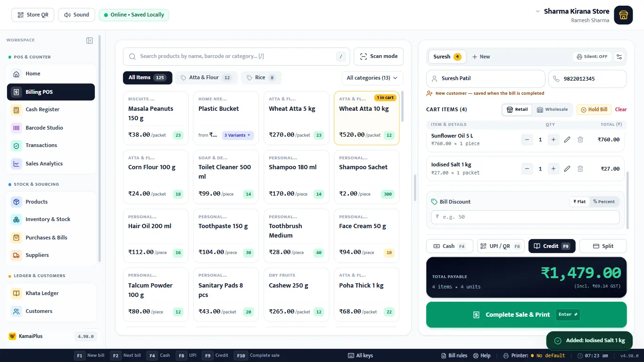Toggle Silent mode OFF switch
Viewport: 644px width, 362px height.
point(592,57)
